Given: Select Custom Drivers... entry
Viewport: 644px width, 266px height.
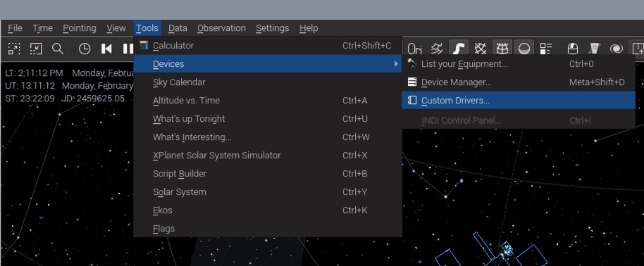Looking at the screenshot, I should tap(519, 100).
